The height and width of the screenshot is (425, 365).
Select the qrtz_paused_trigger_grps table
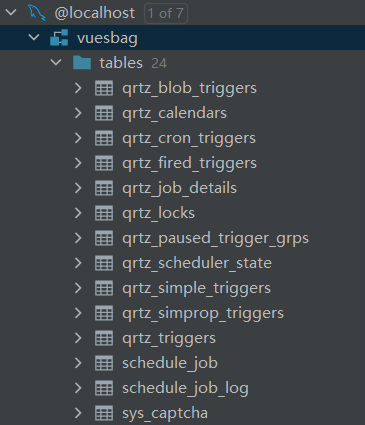click(215, 239)
